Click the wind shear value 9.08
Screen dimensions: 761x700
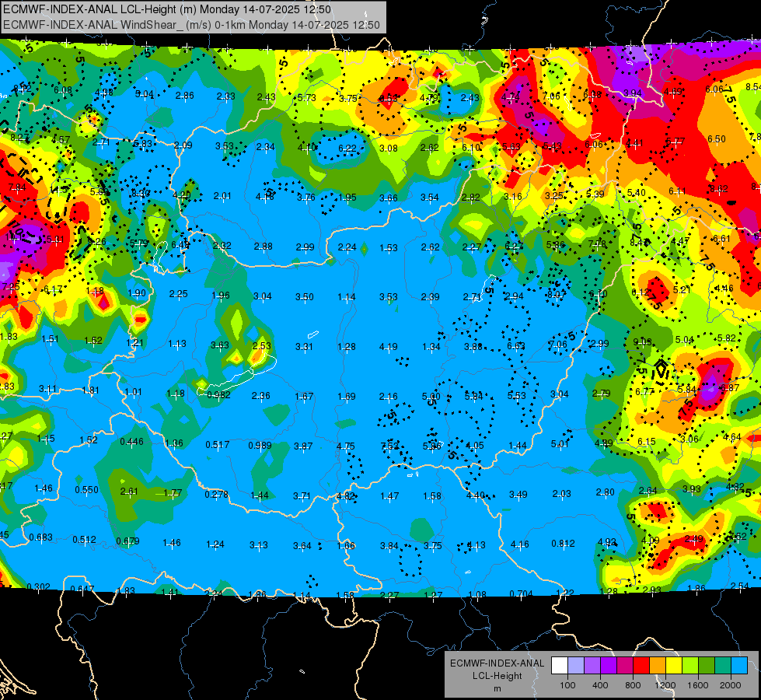tap(642, 342)
